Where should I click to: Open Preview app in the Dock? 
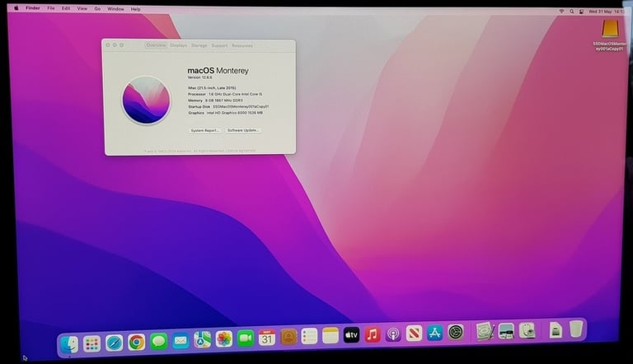tap(506, 331)
